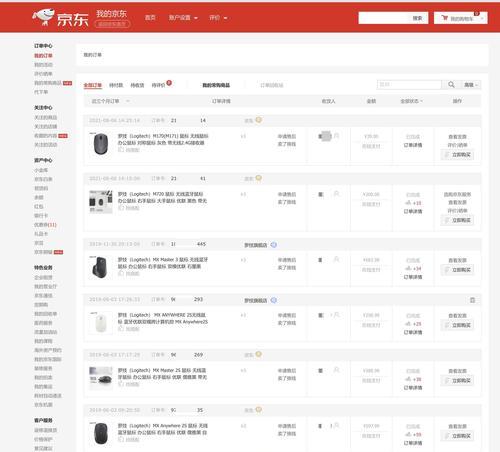This screenshot has height=452, width=500.
Task: Click the recipient person icon in M720 order
Action: pos(337,194)
